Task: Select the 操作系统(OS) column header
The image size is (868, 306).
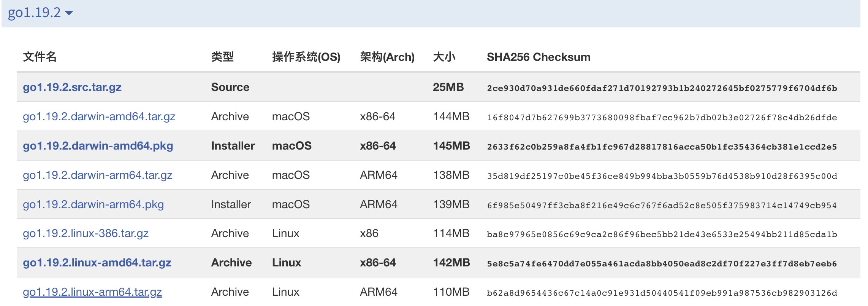Action: pyautogui.click(x=306, y=57)
